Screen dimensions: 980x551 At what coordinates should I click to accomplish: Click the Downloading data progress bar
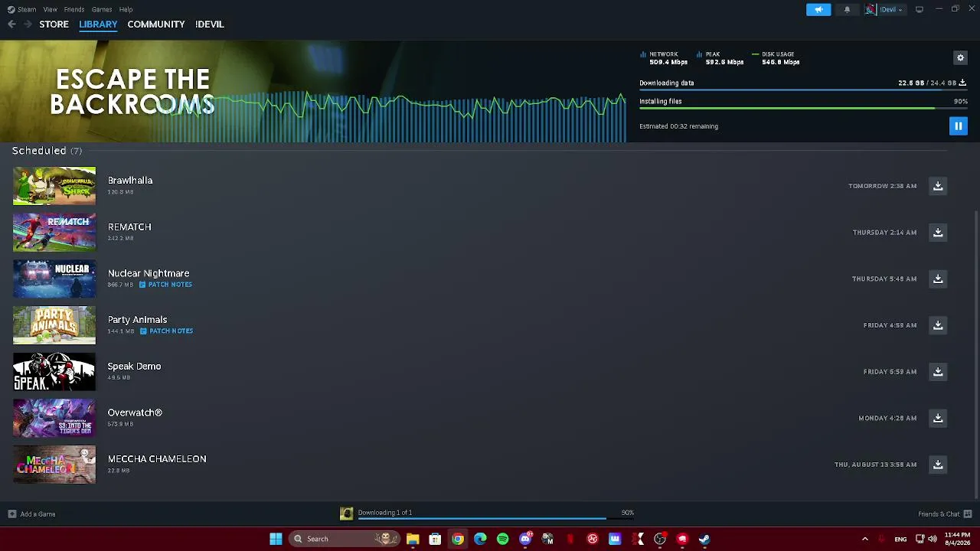pos(802,90)
